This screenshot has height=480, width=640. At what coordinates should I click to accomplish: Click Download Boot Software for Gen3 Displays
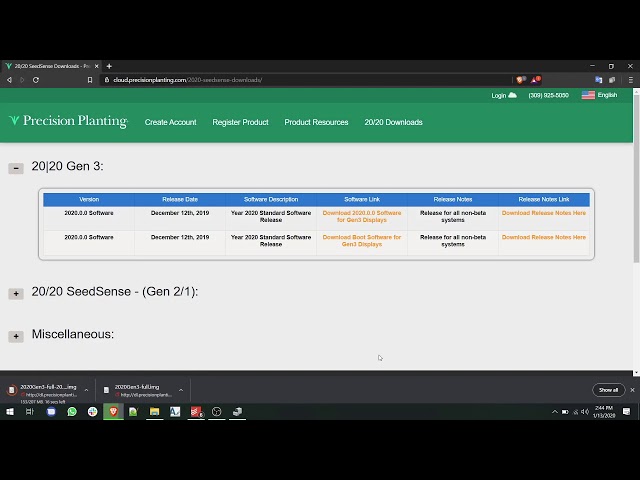click(361, 240)
